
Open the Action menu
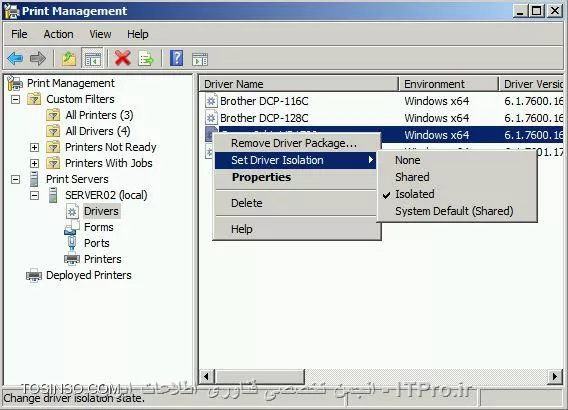tap(58, 34)
